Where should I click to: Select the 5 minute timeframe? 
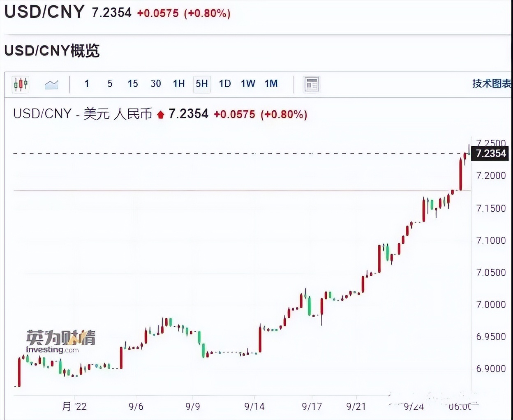coord(110,84)
